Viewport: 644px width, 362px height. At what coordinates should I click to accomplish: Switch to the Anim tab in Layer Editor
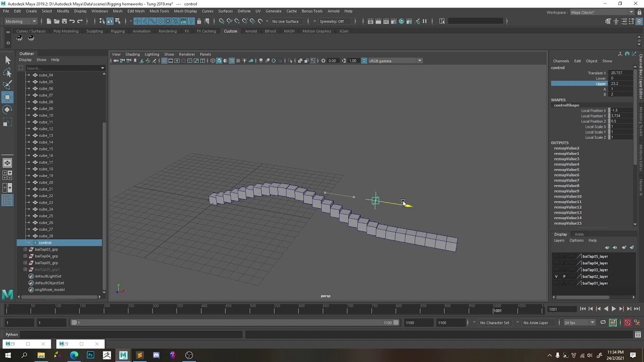(x=579, y=234)
